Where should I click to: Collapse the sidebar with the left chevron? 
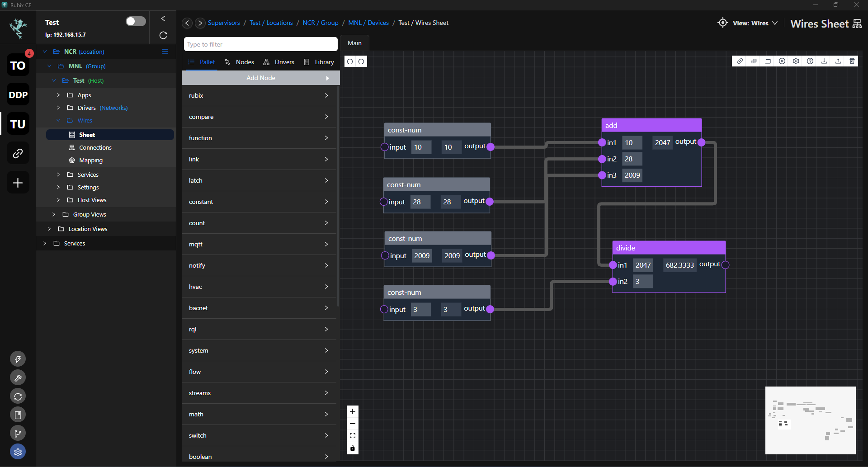click(163, 19)
